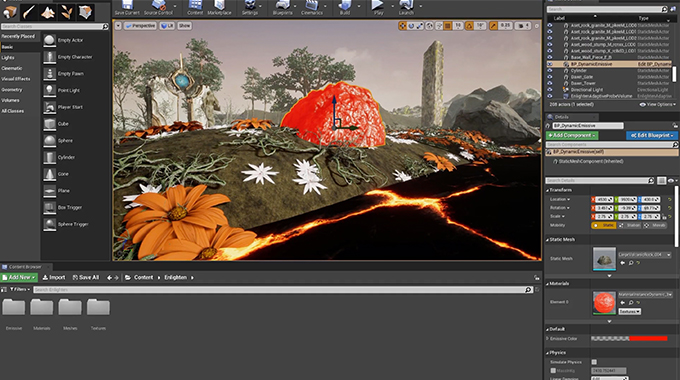Switch to Place mode icon
680x380 pixels.
coord(10,12)
